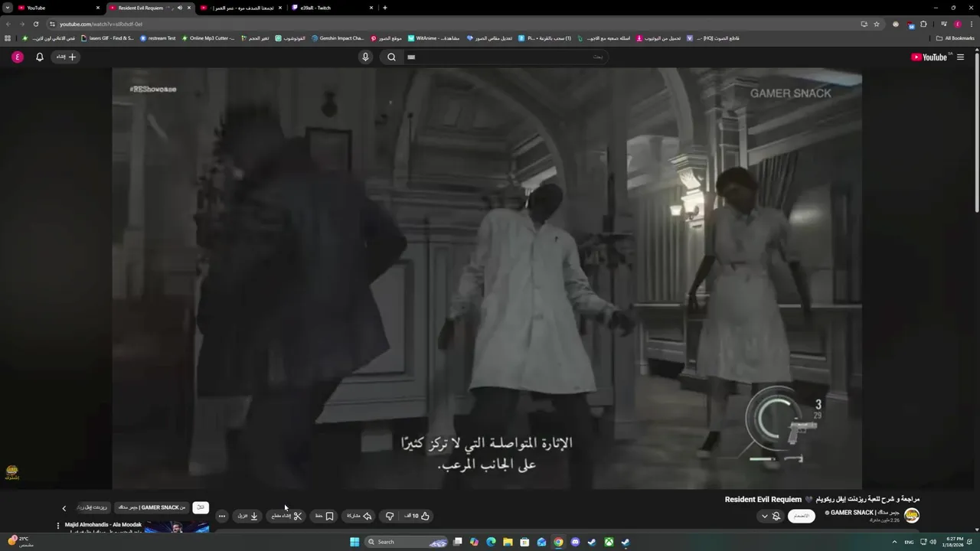980x551 pixels.
Task: Open the All Bookmarks folder
Action: pos(955,37)
